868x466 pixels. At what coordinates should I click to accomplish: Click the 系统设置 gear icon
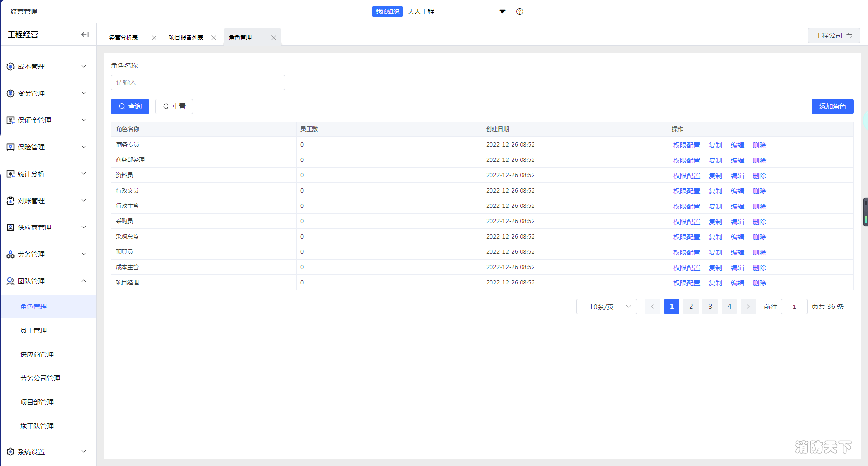11,452
